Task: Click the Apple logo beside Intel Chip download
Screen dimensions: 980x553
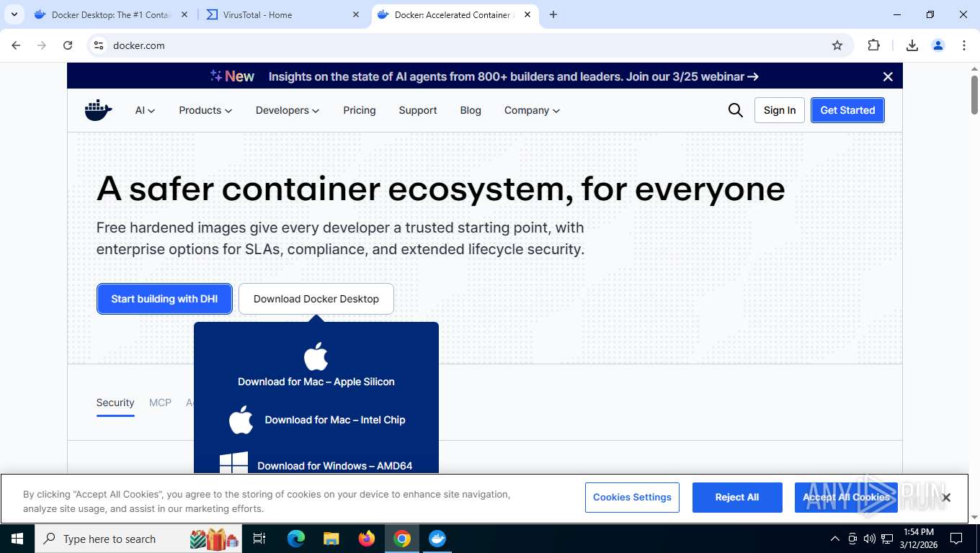Action: [x=241, y=420]
